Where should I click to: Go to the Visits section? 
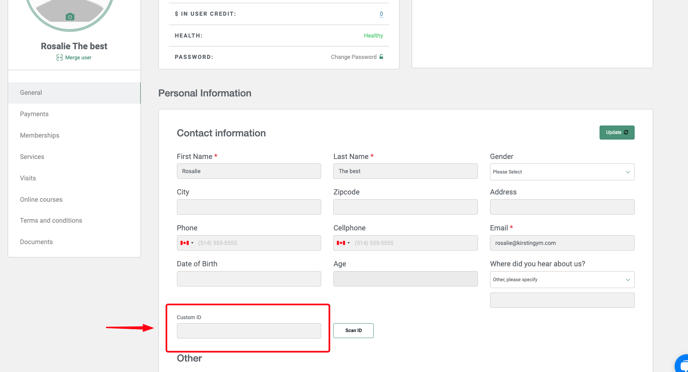pos(28,178)
